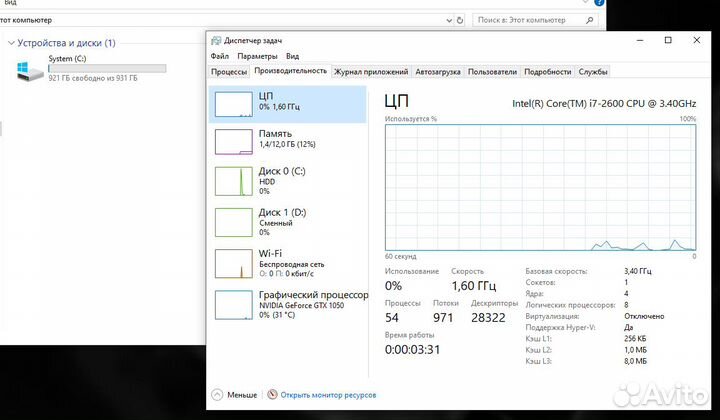Click the Кэш L3 value 8,0 МБ
The image size is (720, 420).
coord(635,361)
